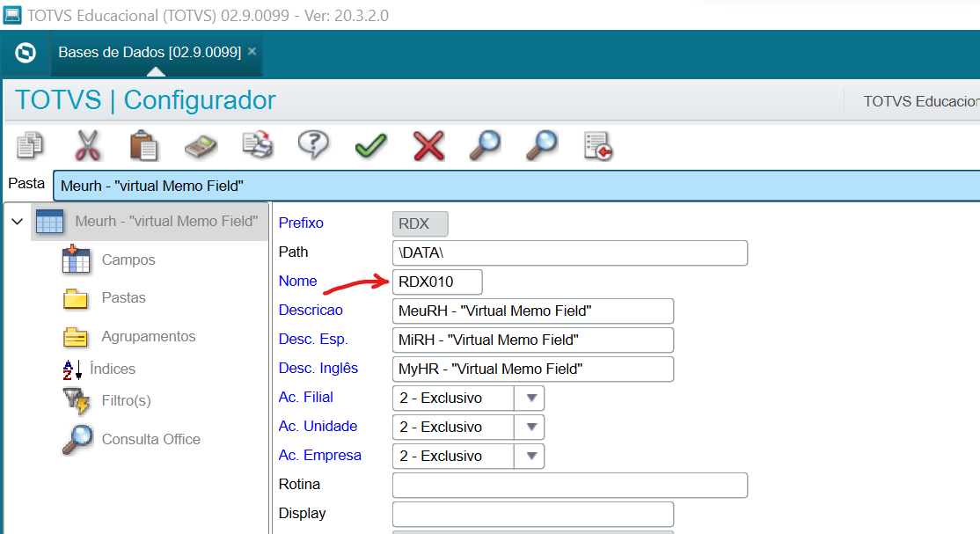Open the Ac. Empresa dropdown arrow
The width and height of the screenshot is (980, 534).
pos(530,456)
